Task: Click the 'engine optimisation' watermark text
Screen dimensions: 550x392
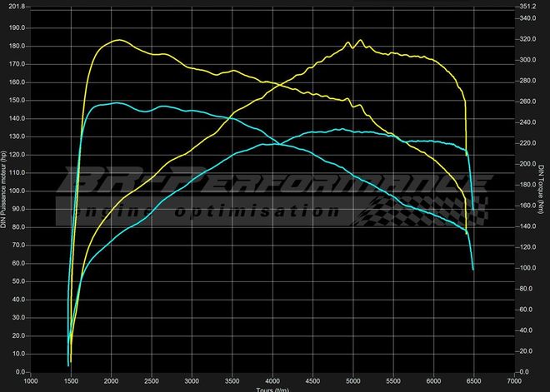Action: pos(208,211)
